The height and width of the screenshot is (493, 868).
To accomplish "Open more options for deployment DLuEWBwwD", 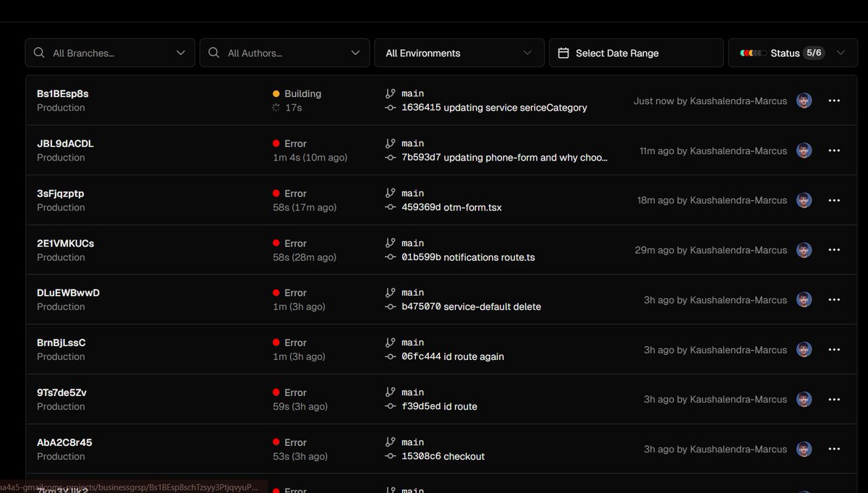I will coord(834,299).
